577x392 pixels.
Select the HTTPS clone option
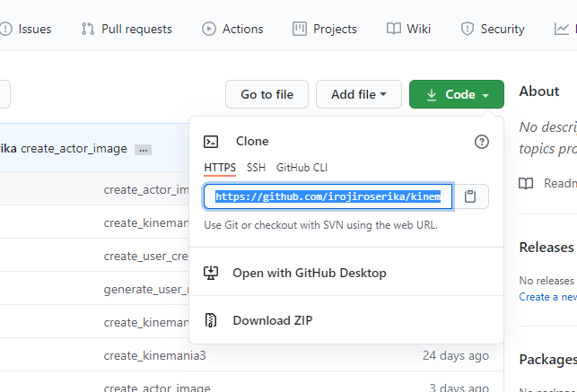click(220, 168)
